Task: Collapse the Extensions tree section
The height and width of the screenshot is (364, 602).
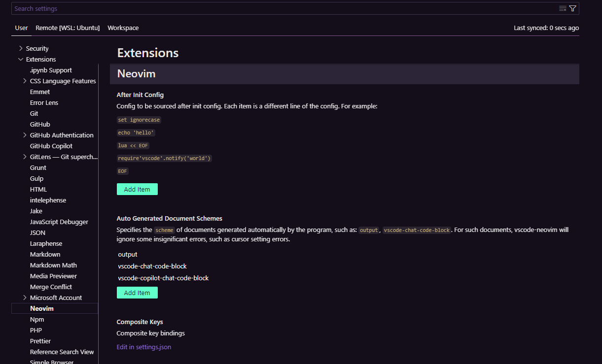Action: (21, 59)
